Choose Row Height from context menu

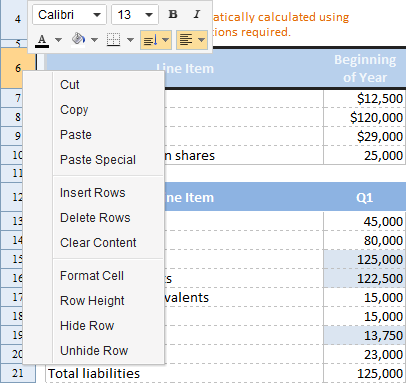pyautogui.click(x=108, y=301)
